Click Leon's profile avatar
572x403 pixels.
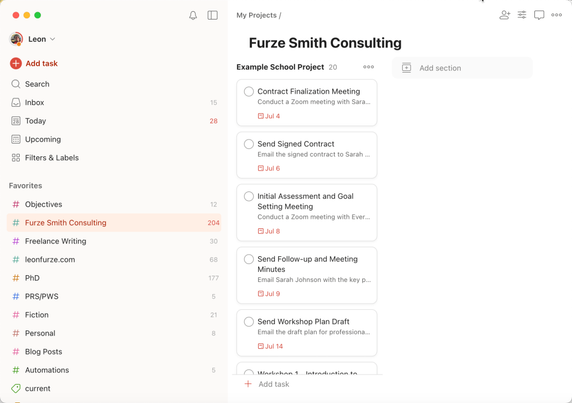pyautogui.click(x=16, y=39)
